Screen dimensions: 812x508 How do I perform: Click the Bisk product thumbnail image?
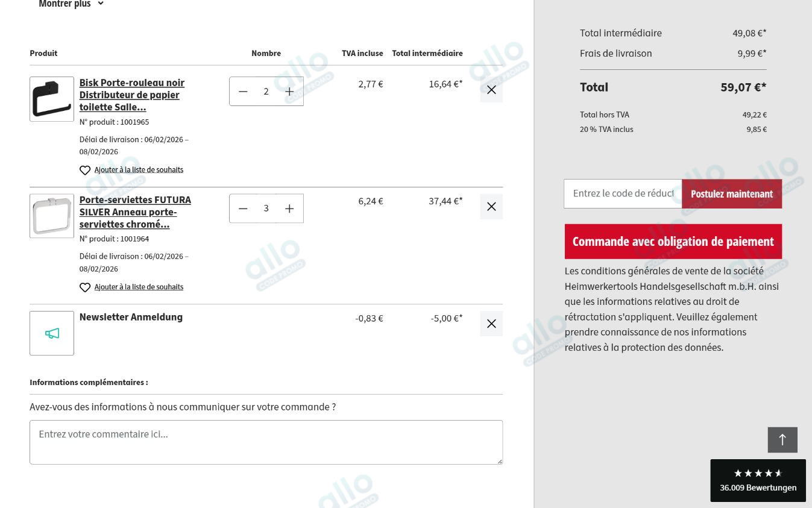click(52, 99)
